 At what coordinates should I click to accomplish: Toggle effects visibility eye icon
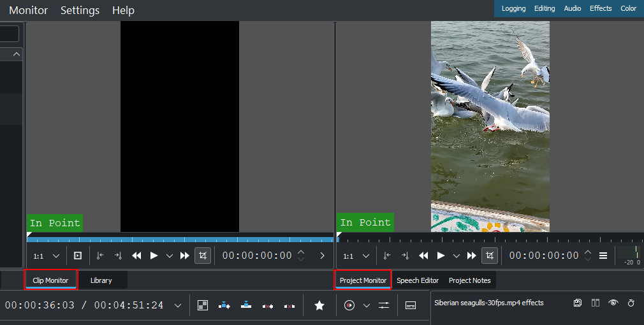point(613,303)
